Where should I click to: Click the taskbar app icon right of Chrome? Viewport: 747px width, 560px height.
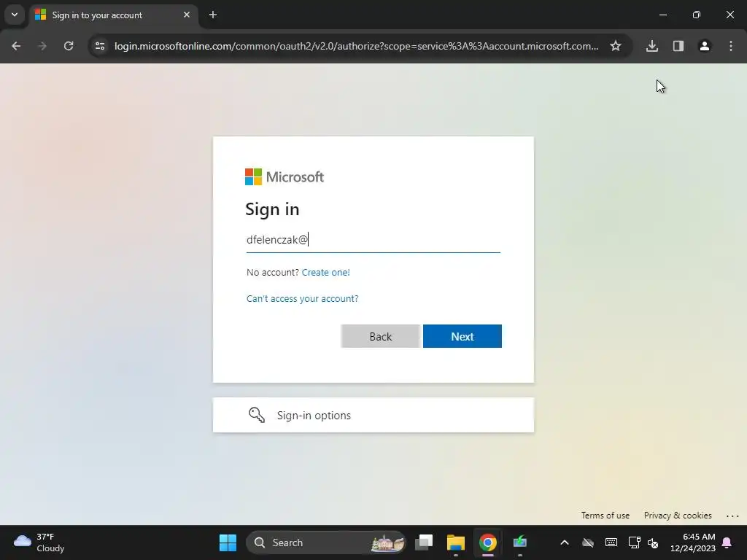tap(519, 542)
